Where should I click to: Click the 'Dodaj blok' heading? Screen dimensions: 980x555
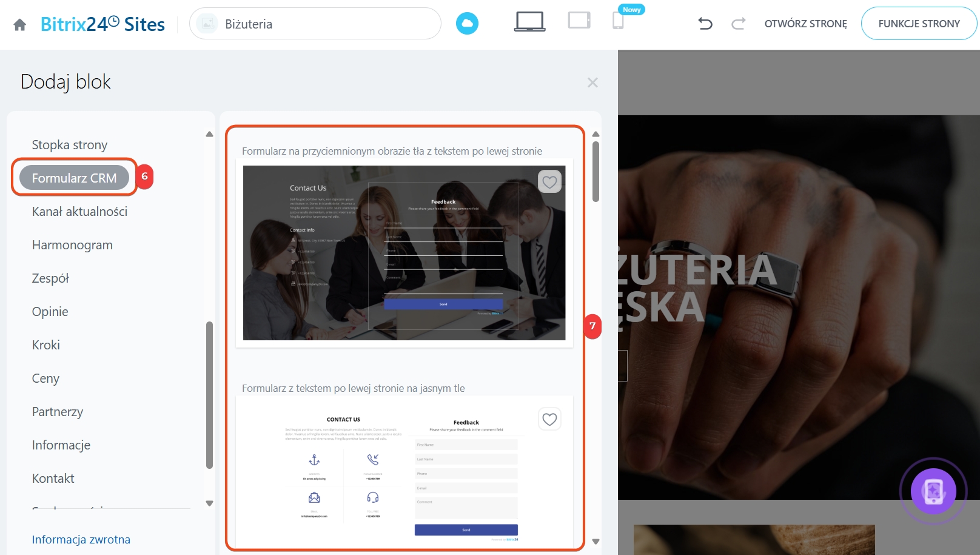(x=65, y=82)
